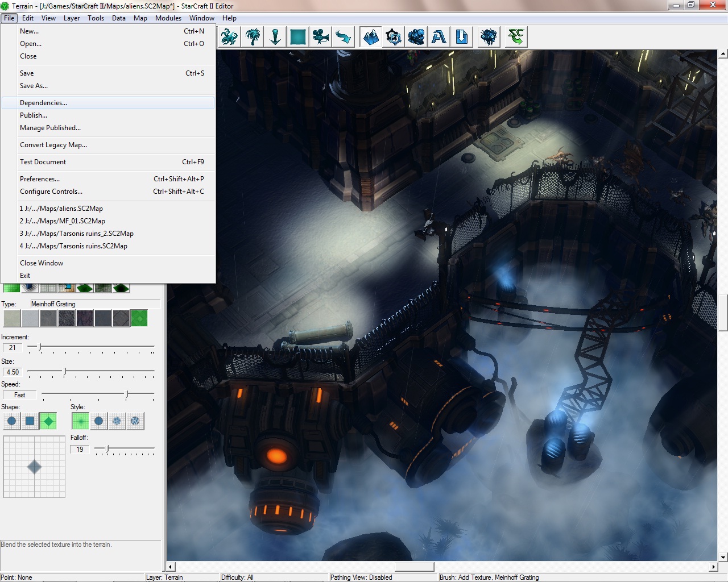Select Save As... in File menu
Viewport: 728px width, 582px height.
(x=34, y=86)
